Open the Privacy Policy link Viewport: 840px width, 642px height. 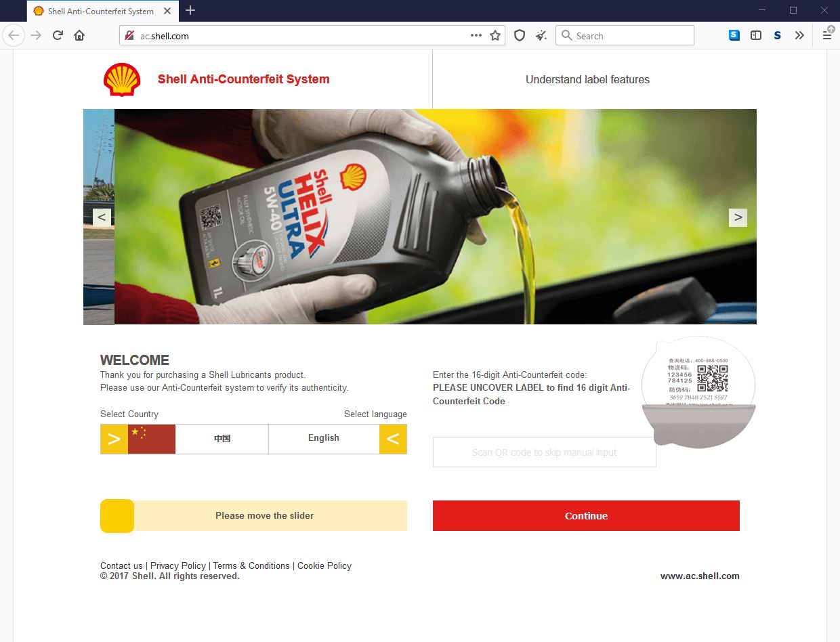[178, 565]
